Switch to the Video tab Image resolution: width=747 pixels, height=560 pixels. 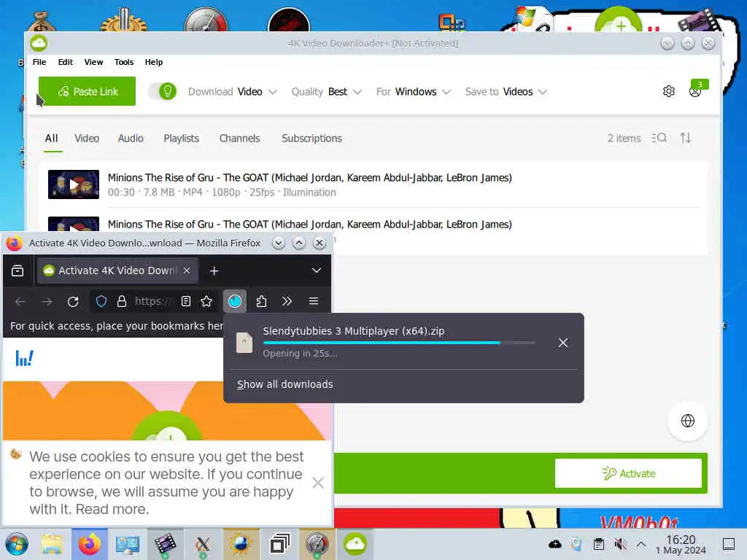pos(87,139)
